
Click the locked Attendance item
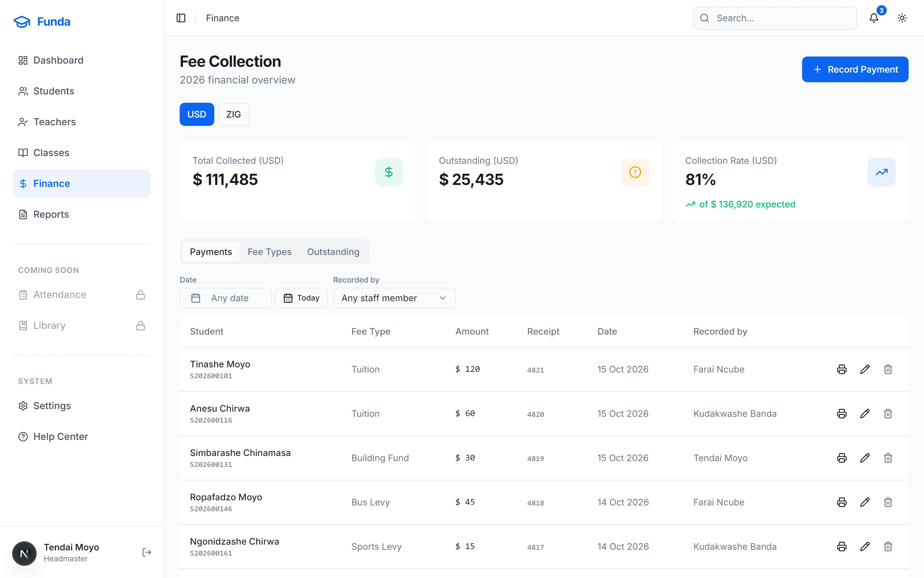(x=82, y=295)
